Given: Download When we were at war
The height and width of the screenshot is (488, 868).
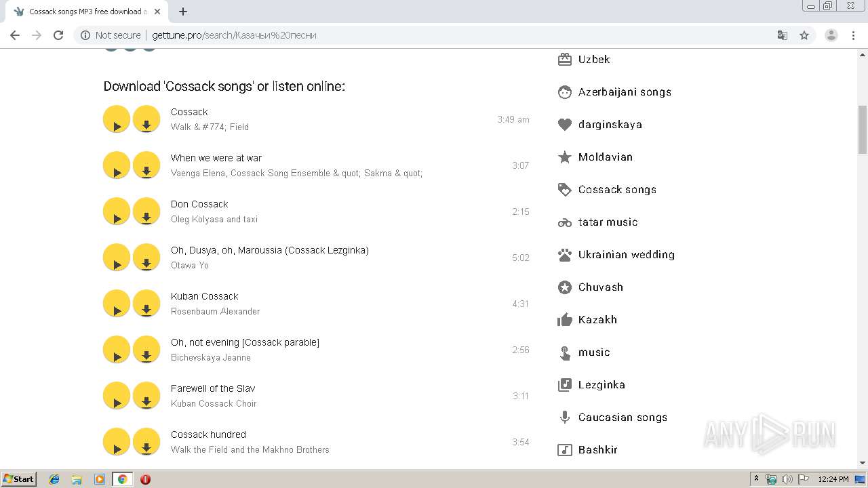Looking at the screenshot, I should [x=146, y=165].
